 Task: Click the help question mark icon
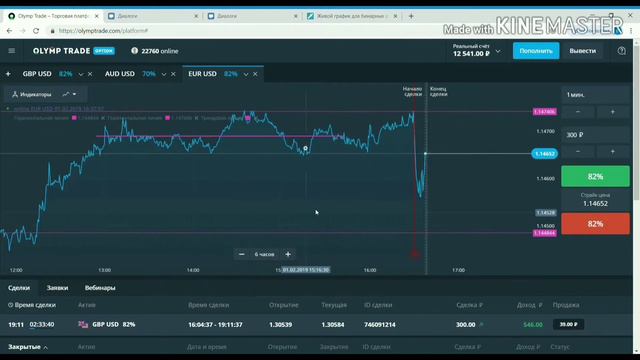[x=621, y=51]
